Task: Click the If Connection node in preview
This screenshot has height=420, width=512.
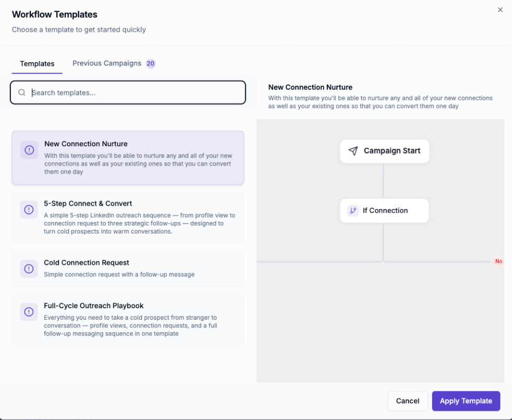Action: 384,211
